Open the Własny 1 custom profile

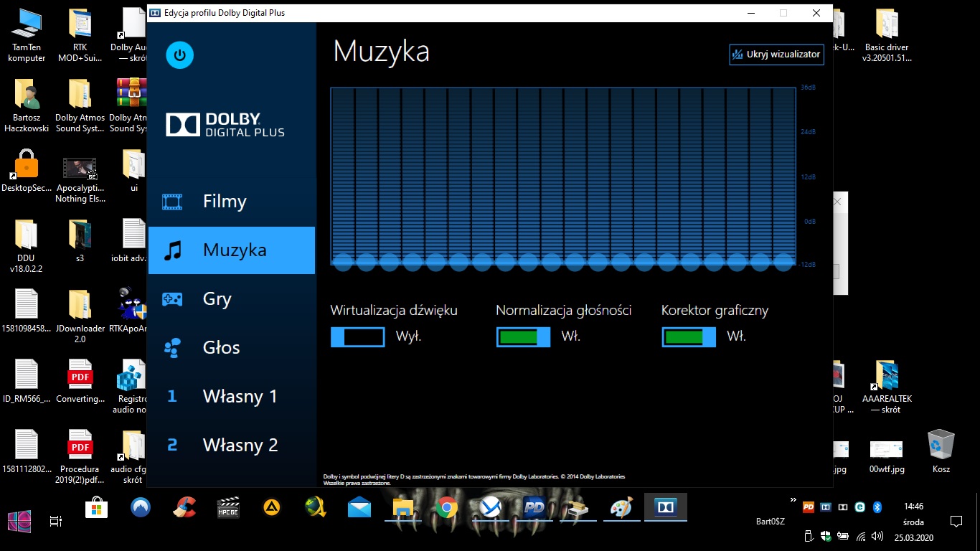point(232,397)
